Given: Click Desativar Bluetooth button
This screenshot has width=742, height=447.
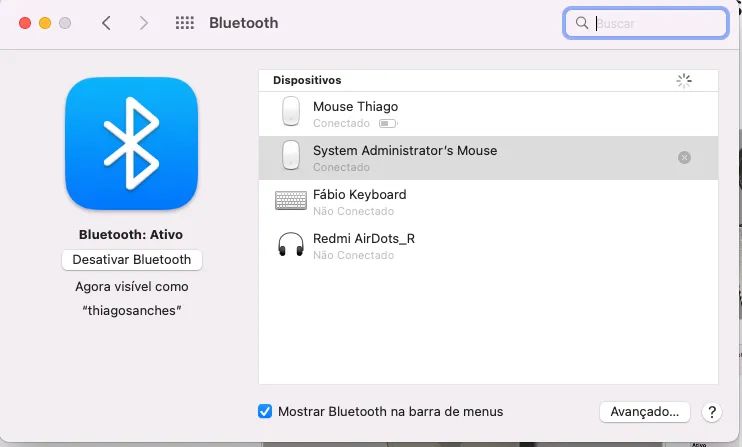Looking at the screenshot, I should pyautogui.click(x=132, y=260).
